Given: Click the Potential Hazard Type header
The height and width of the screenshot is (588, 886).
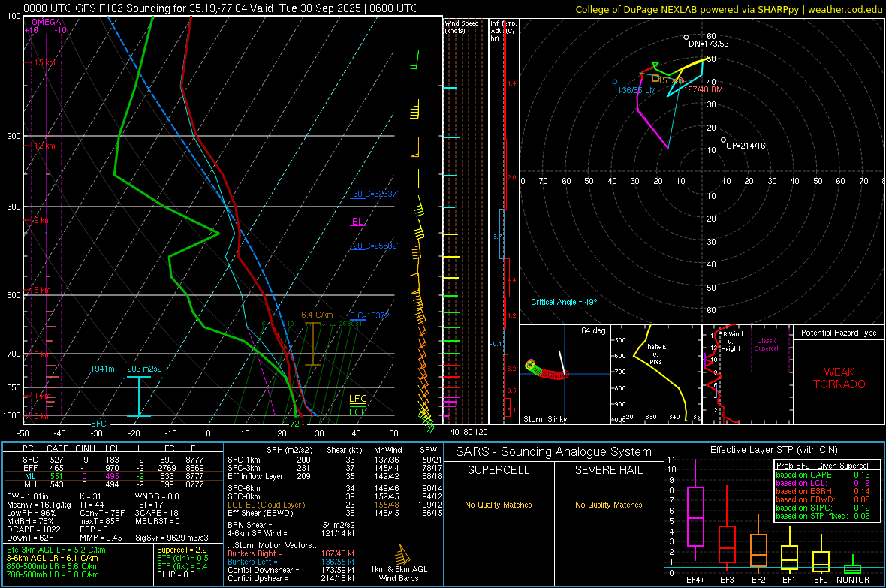Looking at the screenshot, I should 839,333.
